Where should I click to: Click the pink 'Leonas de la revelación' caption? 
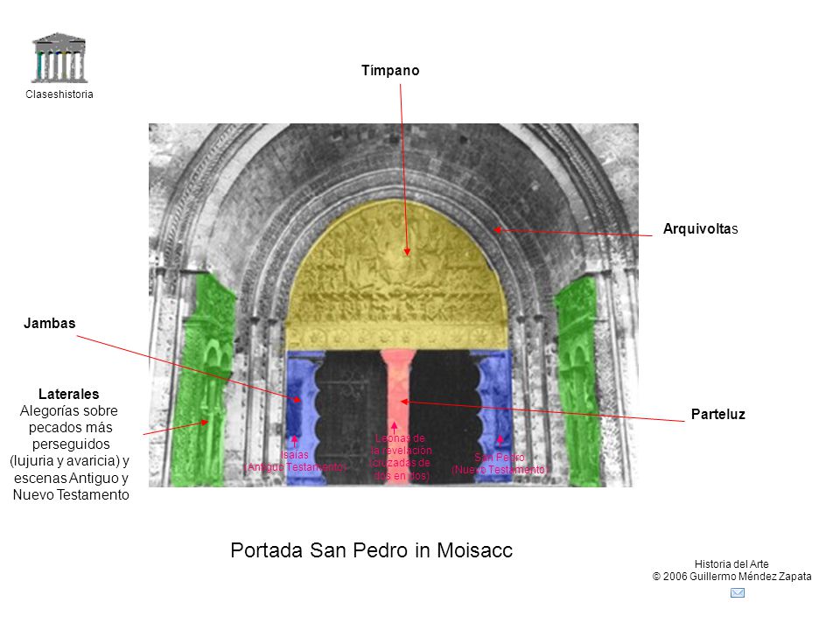[x=400, y=457]
